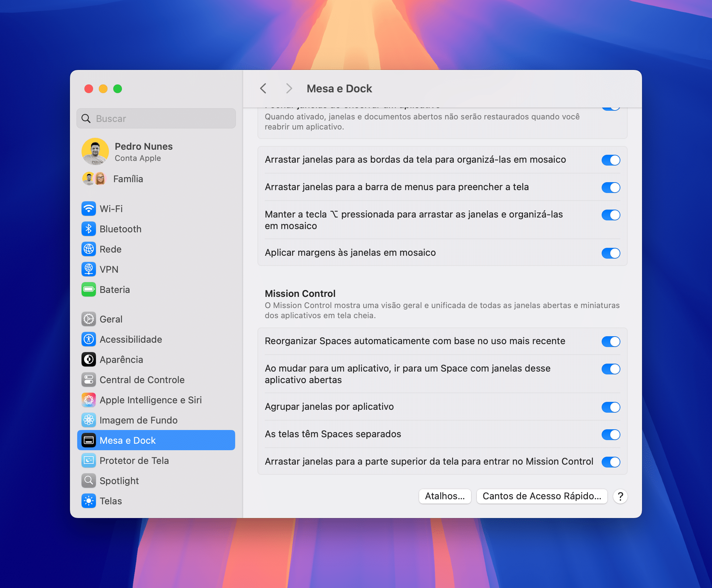Viewport: 712px width, 588px height.
Task: Open the Geral gear icon
Action: [x=89, y=319]
